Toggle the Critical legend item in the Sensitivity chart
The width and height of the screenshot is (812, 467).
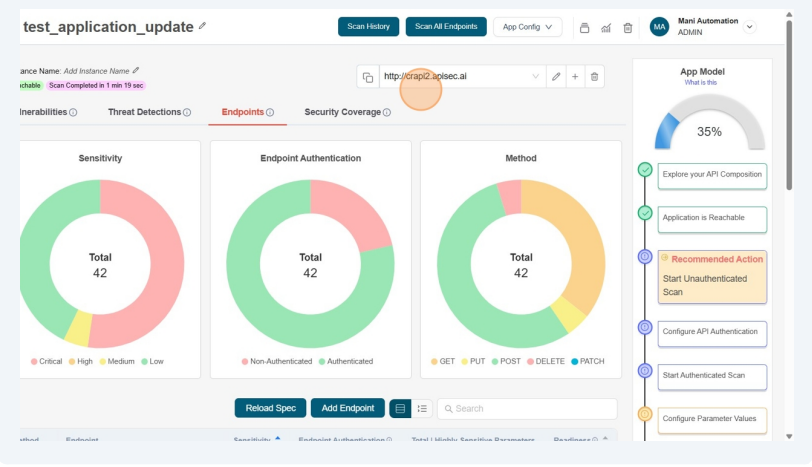(x=47, y=361)
